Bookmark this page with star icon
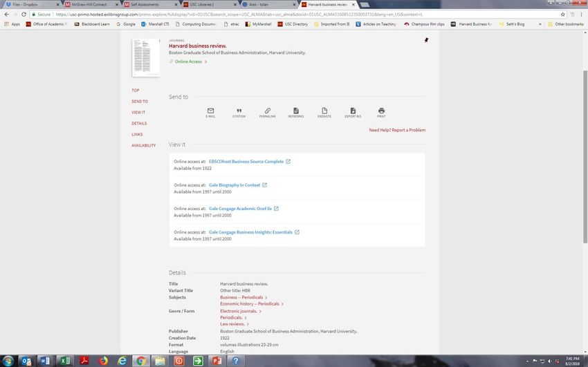The width and height of the screenshot is (588, 367). 563,15
